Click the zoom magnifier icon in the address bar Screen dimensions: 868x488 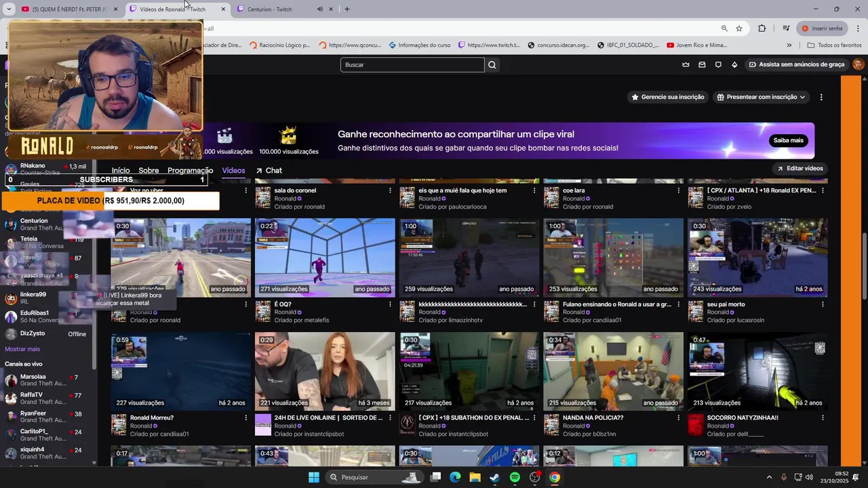[724, 28]
